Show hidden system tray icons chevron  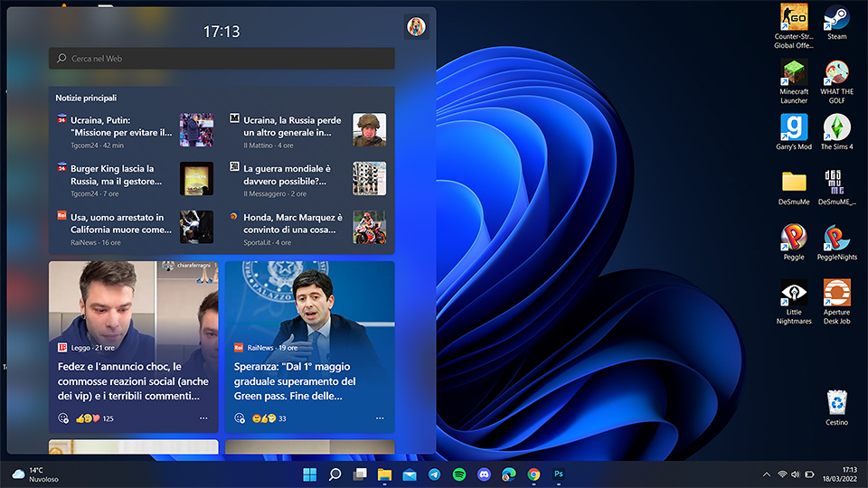(767, 474)
